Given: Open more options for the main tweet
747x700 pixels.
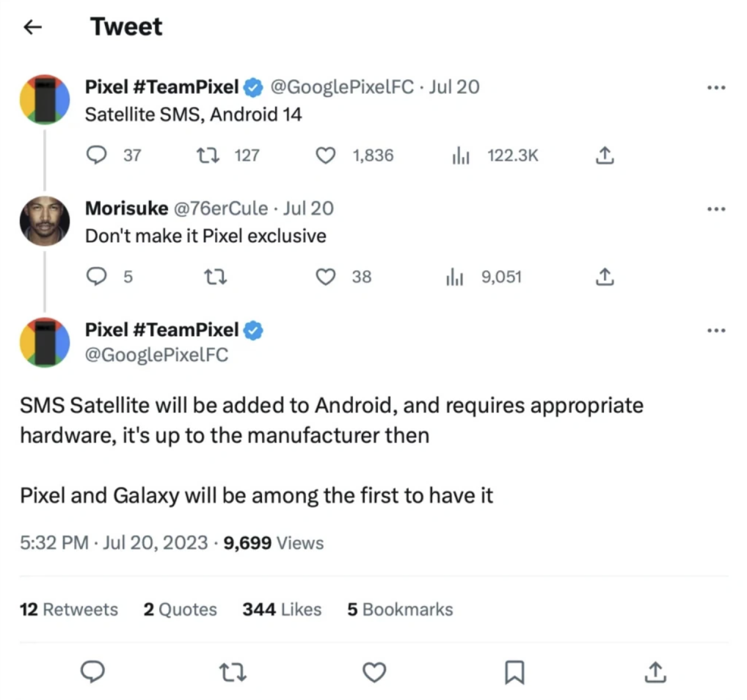Looking at the screenshot, I should [x=715, y=331].
